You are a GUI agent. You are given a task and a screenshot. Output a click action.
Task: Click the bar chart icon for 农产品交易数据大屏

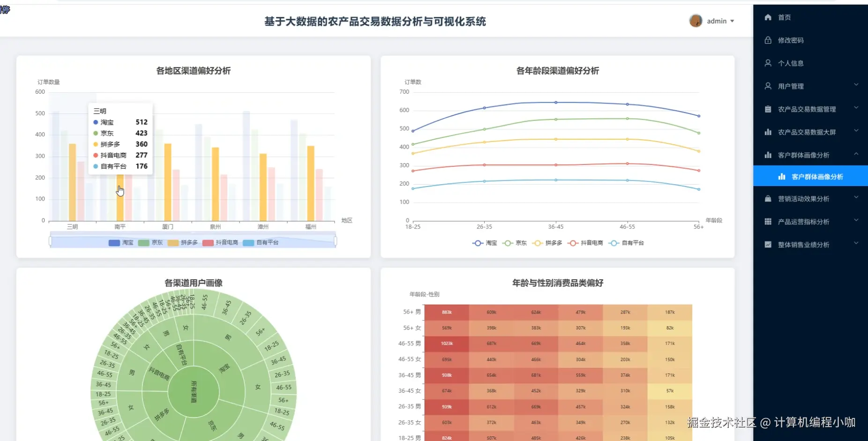pyautogui.click(x=768, y=132)
